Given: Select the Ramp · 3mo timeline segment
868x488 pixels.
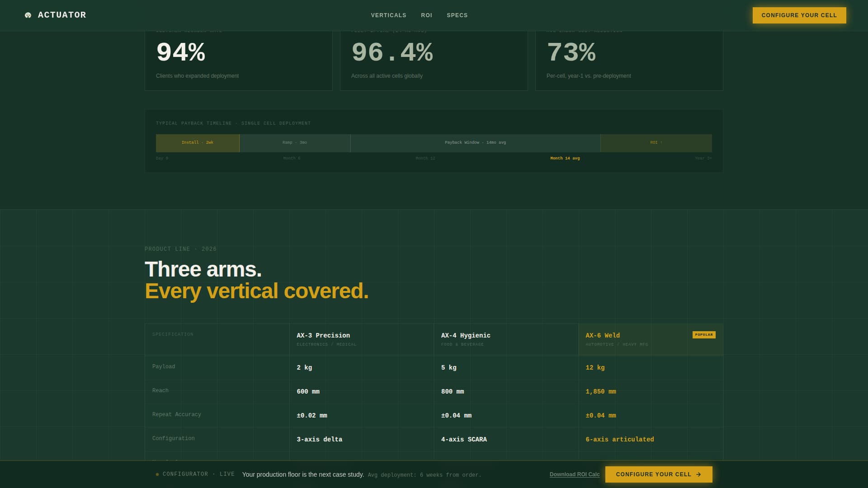Looking at the screenshot, I should tap(294, 143).
